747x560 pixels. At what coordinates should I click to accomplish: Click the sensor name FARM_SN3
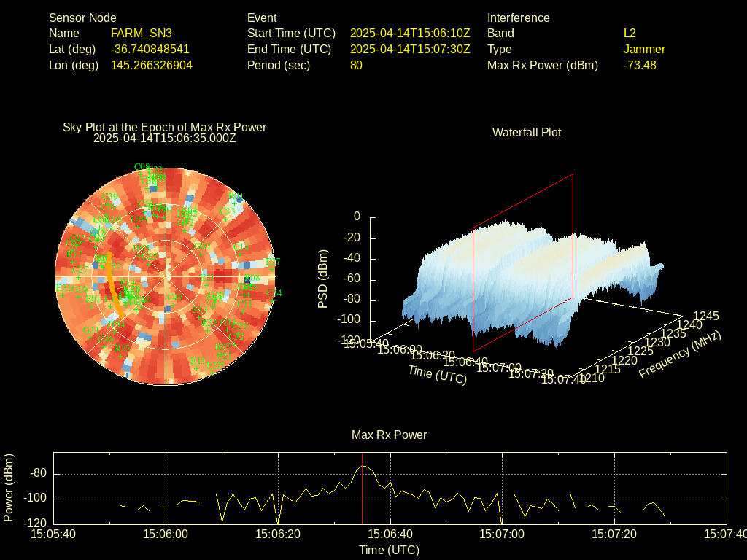[142, 33]
